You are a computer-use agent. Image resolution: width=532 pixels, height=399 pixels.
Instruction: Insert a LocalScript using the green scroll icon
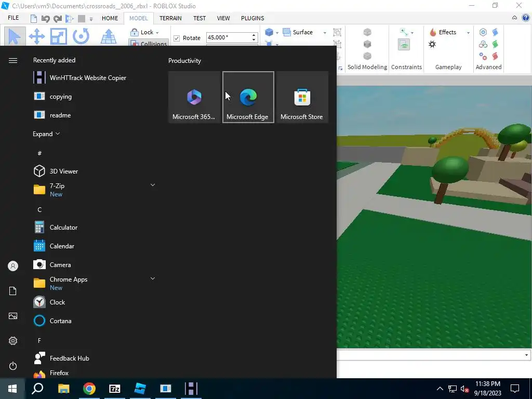point(495,44)
